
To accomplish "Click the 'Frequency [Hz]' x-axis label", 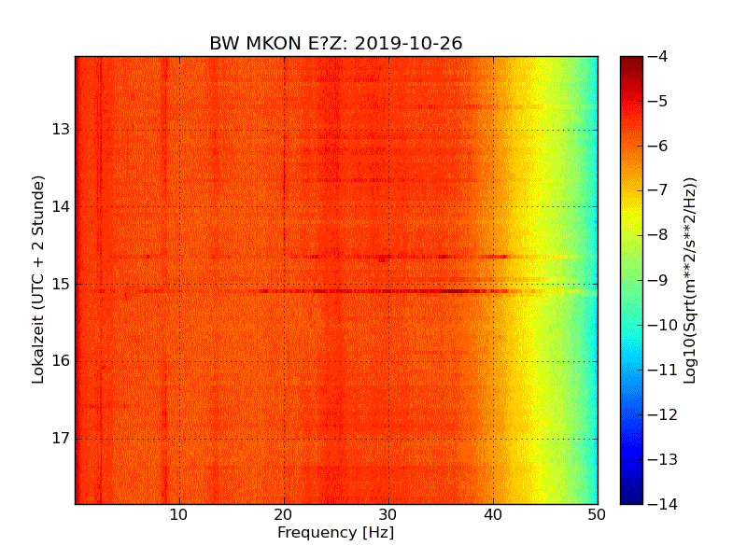I will (x=336, y=532).
